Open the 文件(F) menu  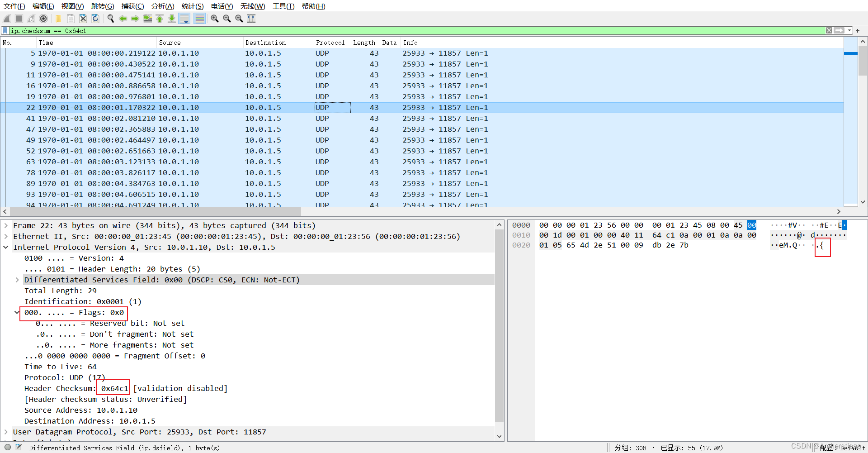[x=14, y=6]
